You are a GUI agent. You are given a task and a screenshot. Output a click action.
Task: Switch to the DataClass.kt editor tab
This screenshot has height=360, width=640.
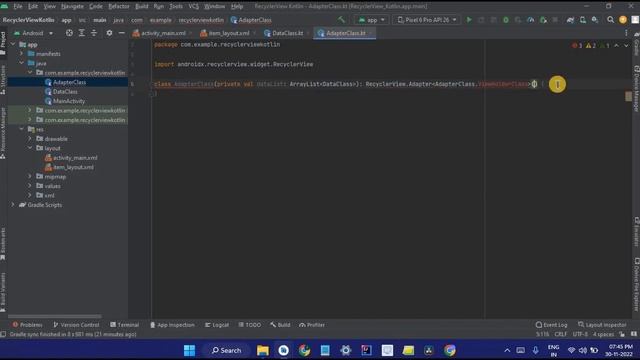tap(287, 33)
